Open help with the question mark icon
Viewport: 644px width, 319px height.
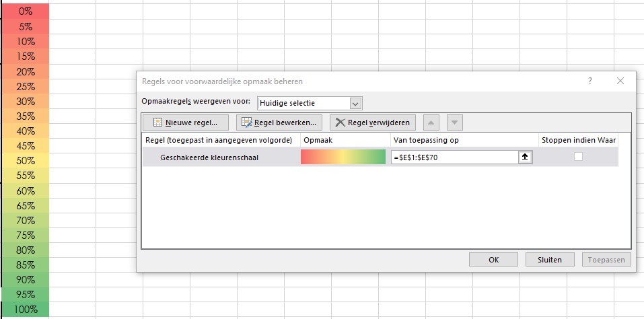point(590,81)
